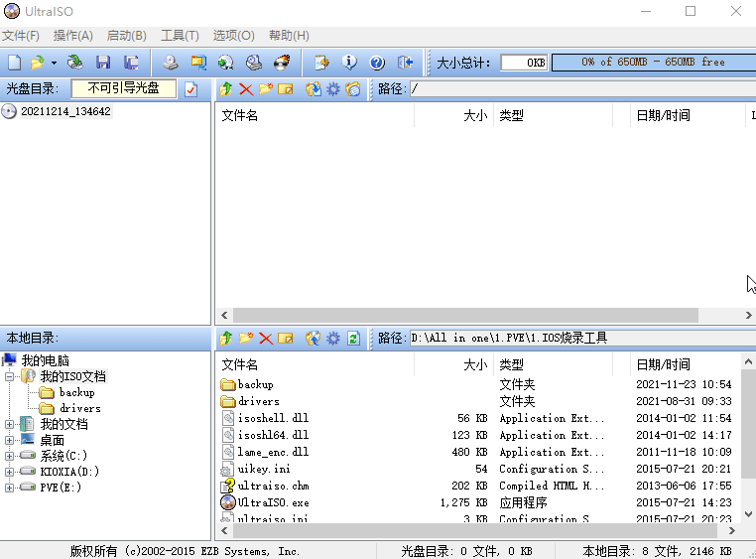Screen dimensions: 756x559
Task: Click the red X Delete icon in disc toolbar
Action: pyautogui.click(x=246, y=89)
